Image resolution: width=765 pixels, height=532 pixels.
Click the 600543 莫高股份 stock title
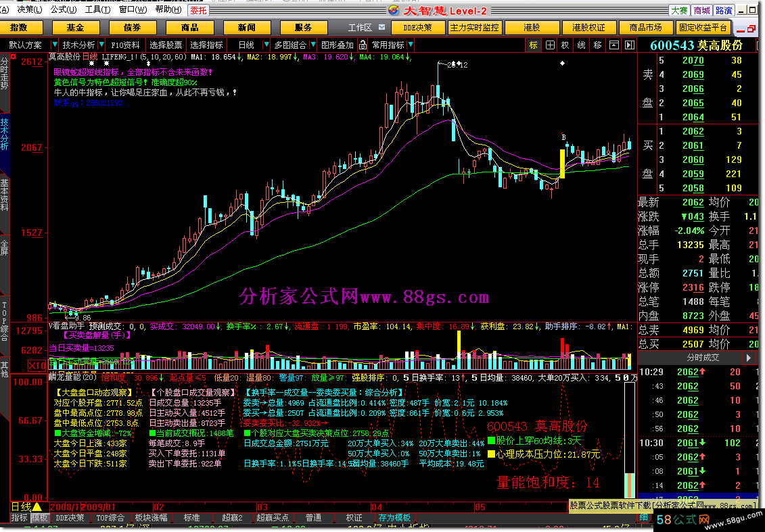point(696,45)
